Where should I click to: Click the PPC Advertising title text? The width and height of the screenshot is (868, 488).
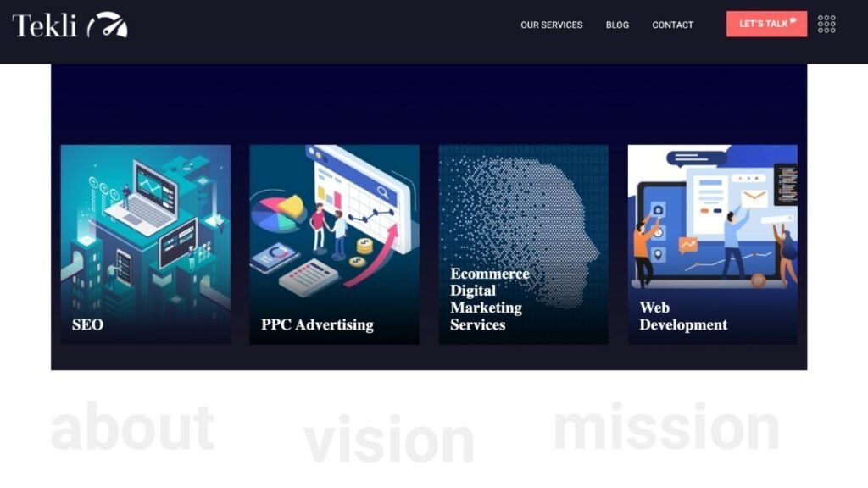(x=317, y=324)
